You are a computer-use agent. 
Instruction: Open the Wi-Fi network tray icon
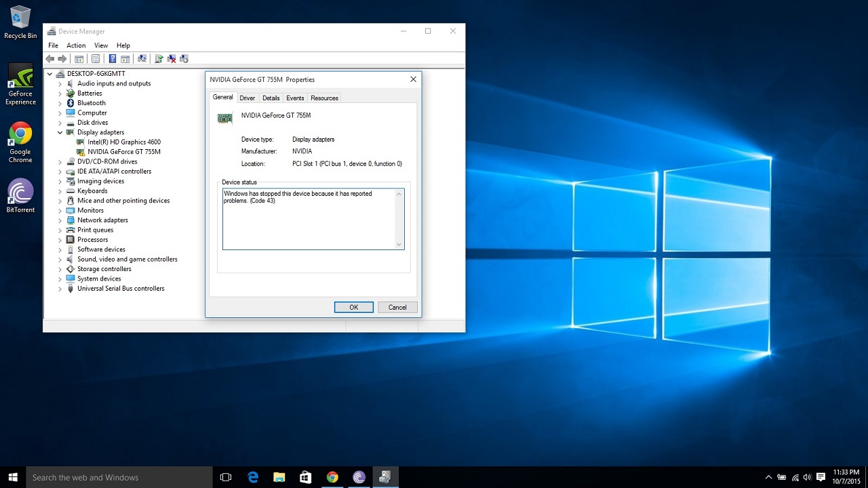click(795, 477)
